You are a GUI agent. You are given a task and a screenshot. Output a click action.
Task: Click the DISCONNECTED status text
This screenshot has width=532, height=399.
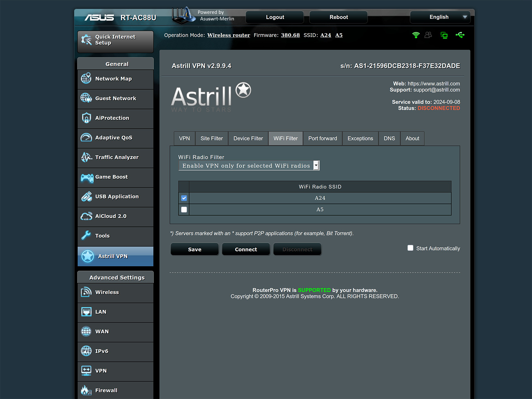439,108
